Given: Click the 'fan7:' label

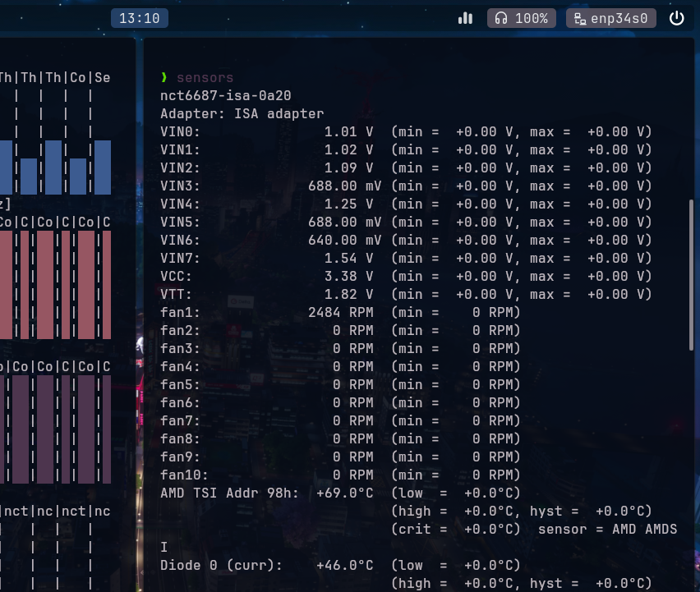Looking at the screenshot, I should click(x=180, y=420).
